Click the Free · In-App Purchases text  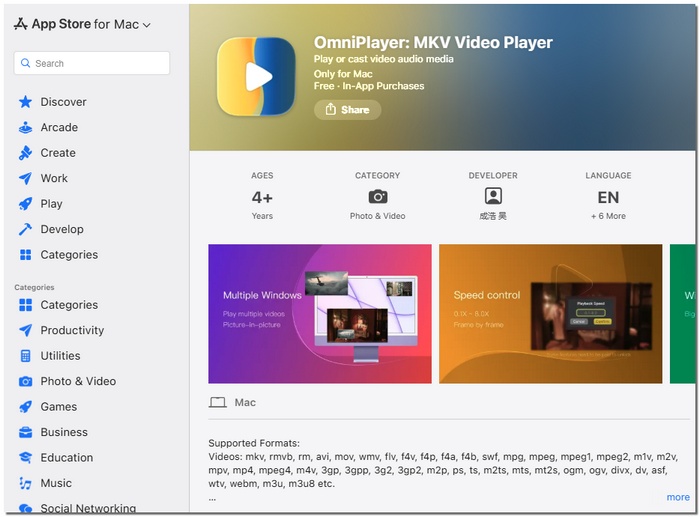pyautogui.click(x=369, y=86)
